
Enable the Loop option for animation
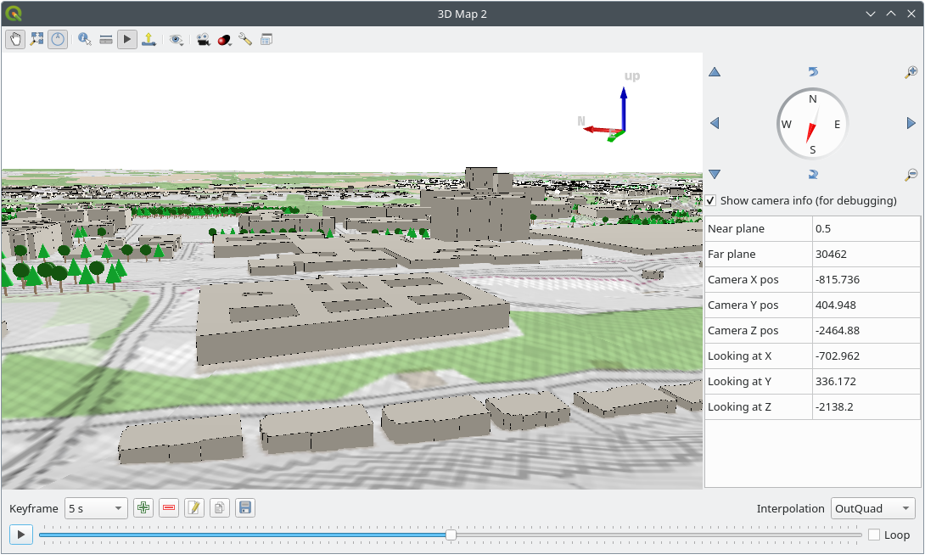(x=873, y=535)
